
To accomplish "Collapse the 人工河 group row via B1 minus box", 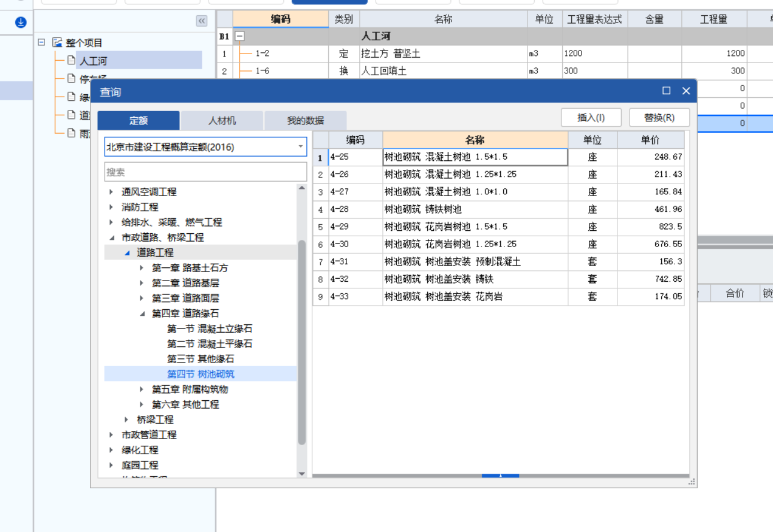I will point(239,36).
